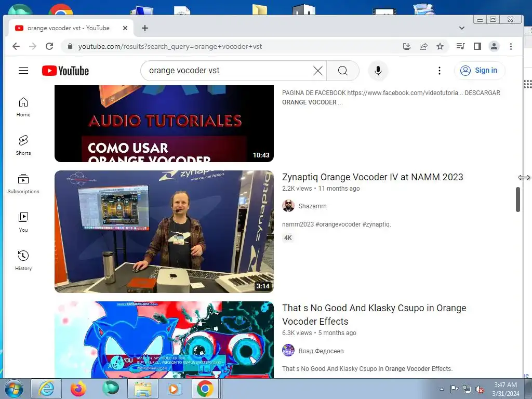Open a new browser tab
The height and width of the screenshot is (399, 532).
click(x=145, y=28)
